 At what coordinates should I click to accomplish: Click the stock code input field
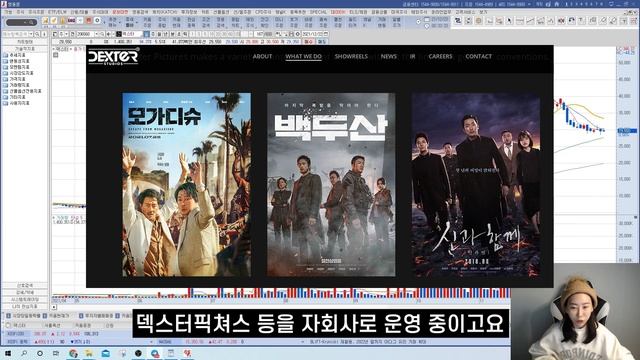point(85,34)
